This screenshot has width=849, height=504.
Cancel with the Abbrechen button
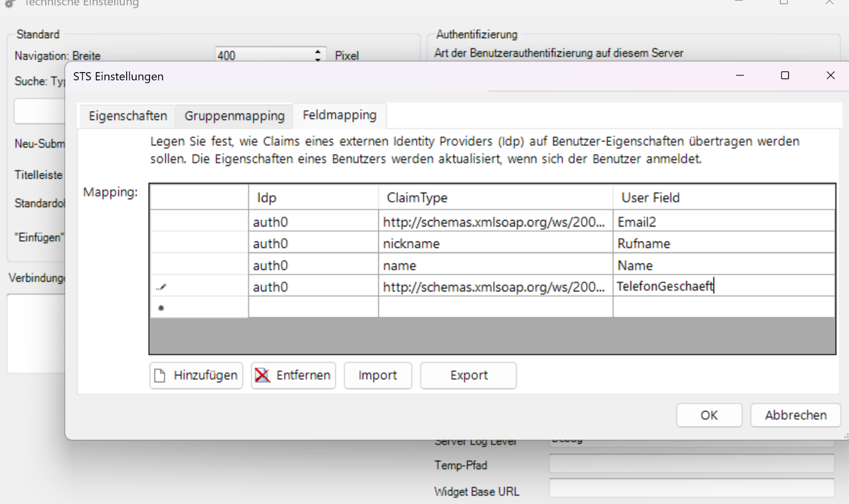tap(795, 415)
